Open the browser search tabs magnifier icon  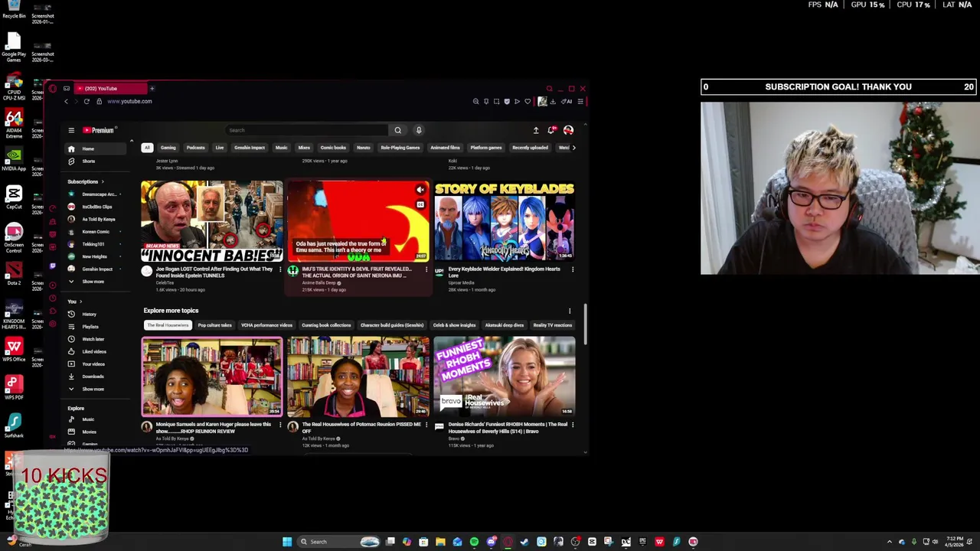coord(549,89)
